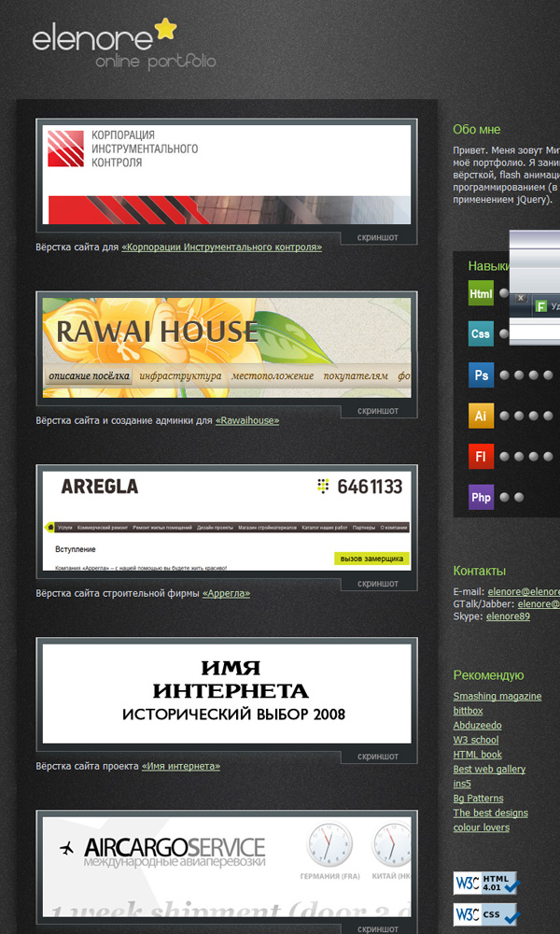Open the Arregla site screenshot thumbnail
This screenshot has width=560, height=934.
click(227, 520)
